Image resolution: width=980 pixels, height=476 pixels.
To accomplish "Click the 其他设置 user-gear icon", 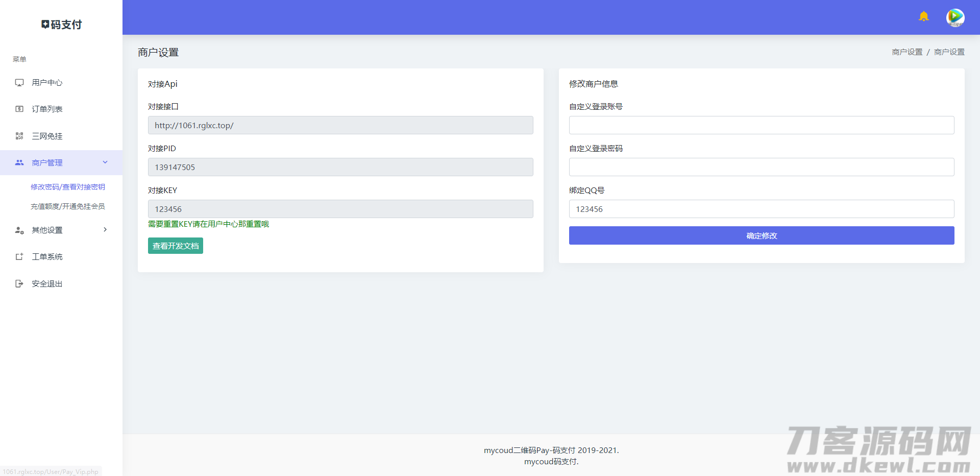I will [19, 230].
